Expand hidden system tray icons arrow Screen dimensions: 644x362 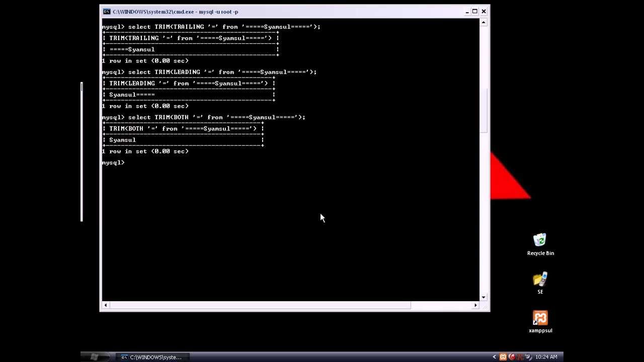coord(495,357)
